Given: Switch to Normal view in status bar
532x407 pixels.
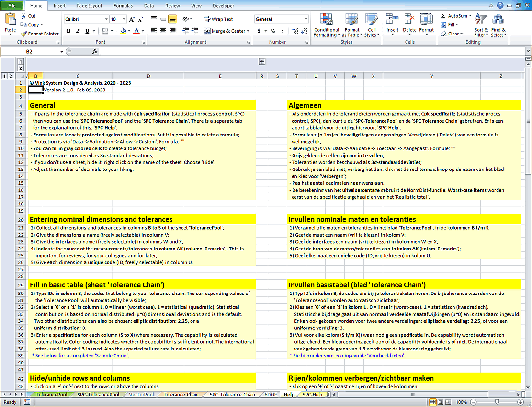Looking at the screenshot, I should 433,402.
